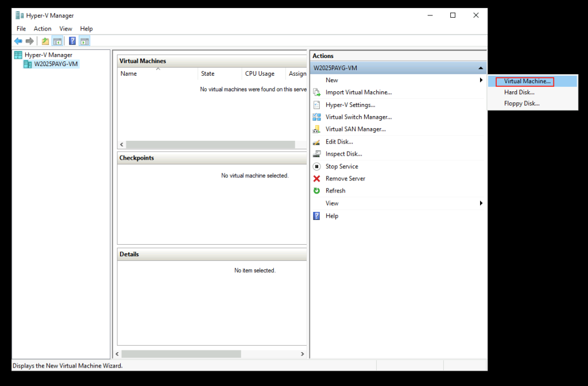Click the center pane bottom scrollbar thumb

pos(181,354)
